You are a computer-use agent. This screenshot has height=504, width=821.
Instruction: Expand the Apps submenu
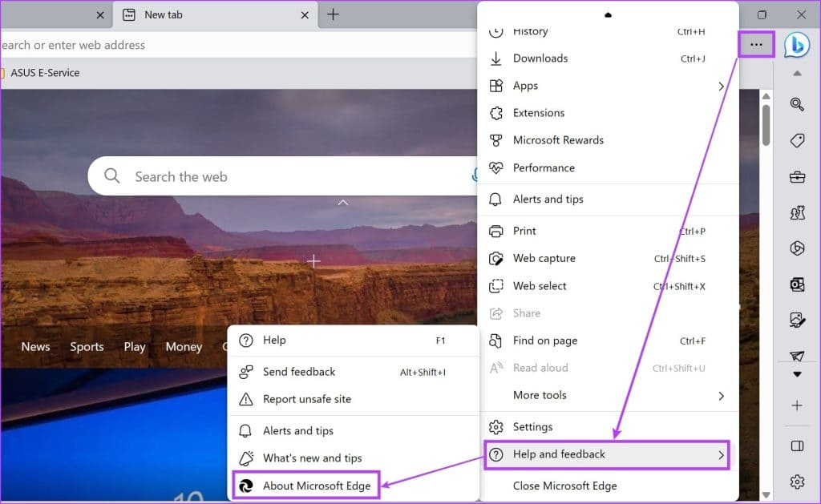click(608, 86)
